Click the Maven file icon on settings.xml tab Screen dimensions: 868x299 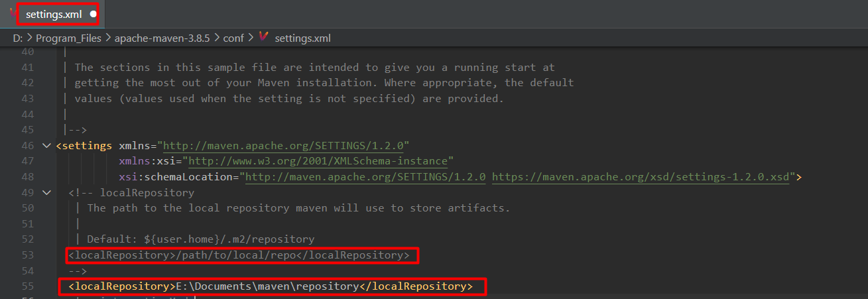[x=13, y=13]
